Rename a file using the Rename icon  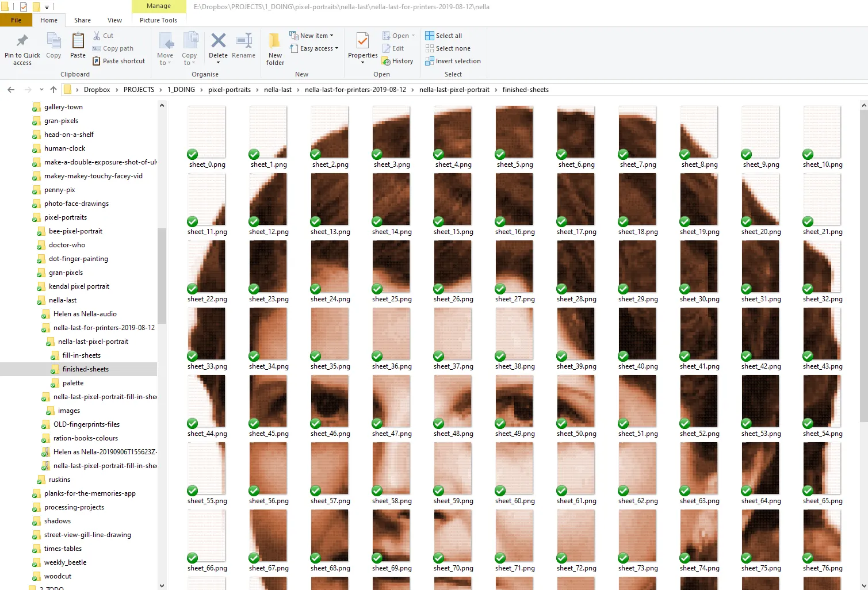[x=243, y=46]
